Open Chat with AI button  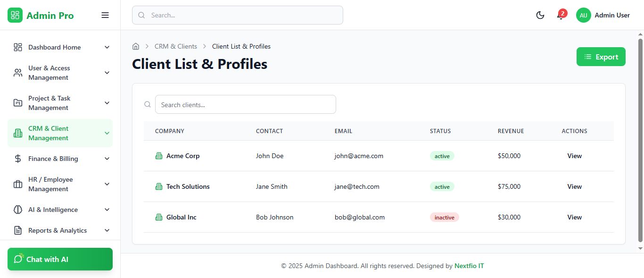[60, 259]
